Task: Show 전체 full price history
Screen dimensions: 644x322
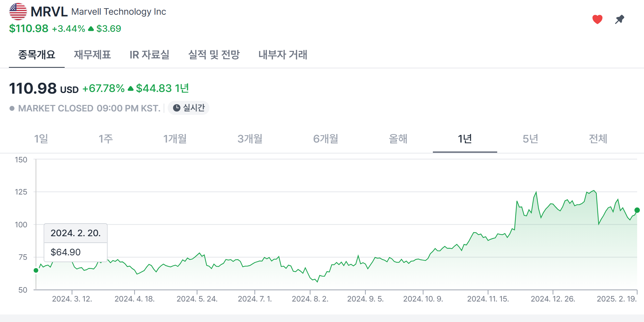Action: (598, 139)
